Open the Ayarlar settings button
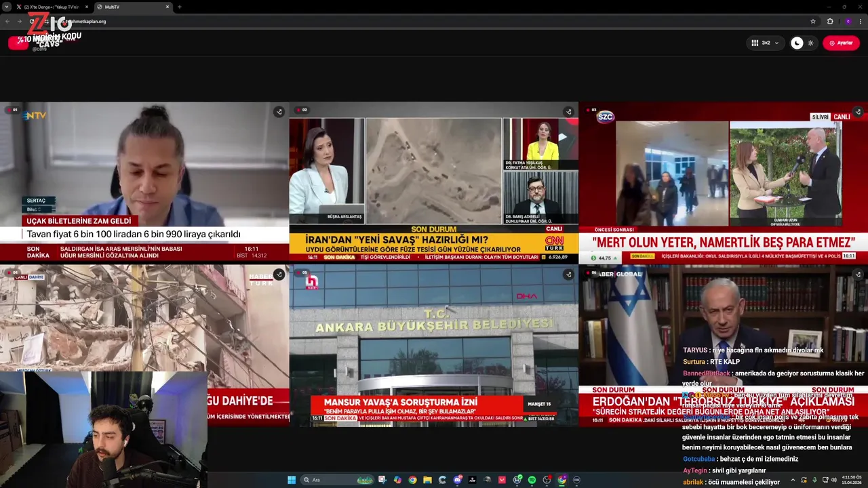This screenshot has height=488, width=868. coord(841,43)
